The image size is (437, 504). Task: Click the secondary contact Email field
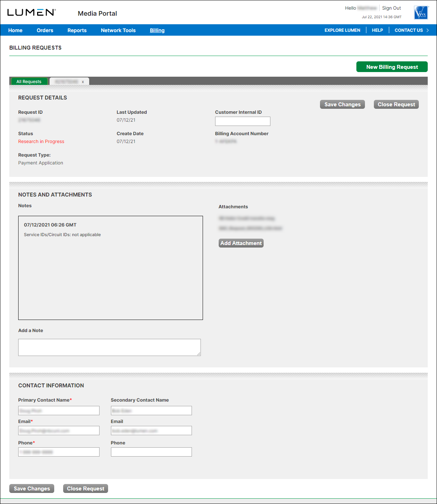(x=151, y=431)
